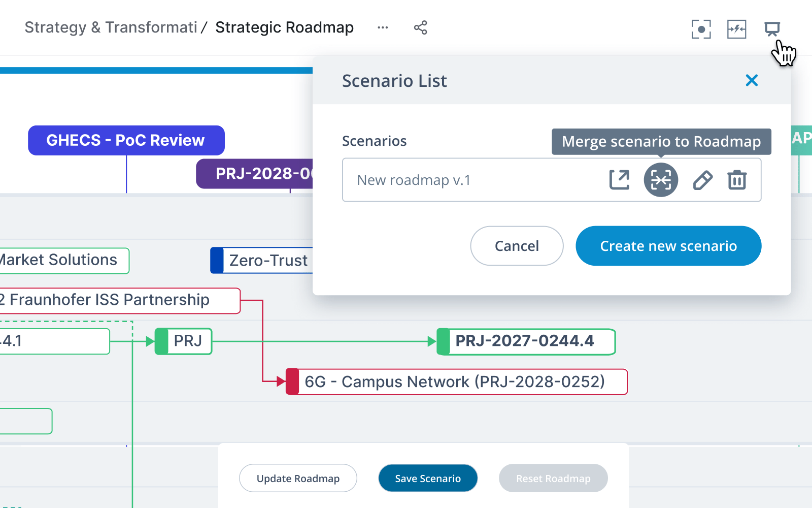The width and height of the screenshot is (812, 508).
Task: Delete the New roadmap v.1 scenario
Action: click(737, 180)
